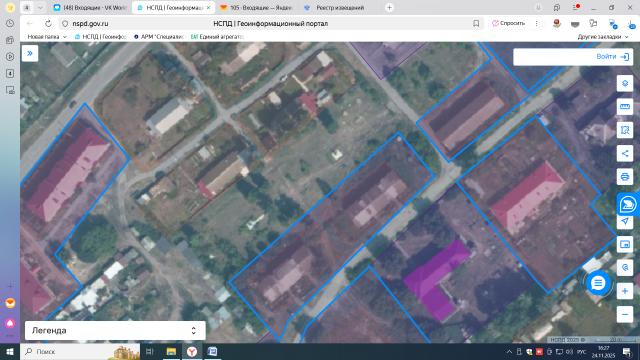Open the three-dot menu beside Спросить
This screenshot has height=360, width=640.
pos(536,24)
